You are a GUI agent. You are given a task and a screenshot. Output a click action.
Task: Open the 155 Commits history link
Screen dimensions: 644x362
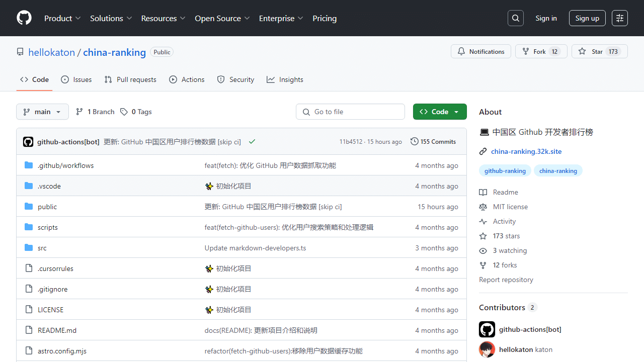(x=433, y=142)
